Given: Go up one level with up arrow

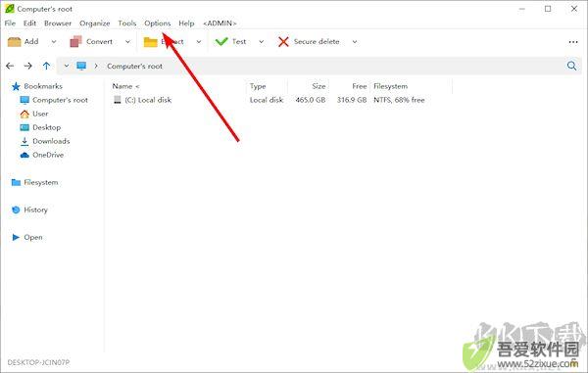Looking at the screenshot, I should click(x=46, y=66).
